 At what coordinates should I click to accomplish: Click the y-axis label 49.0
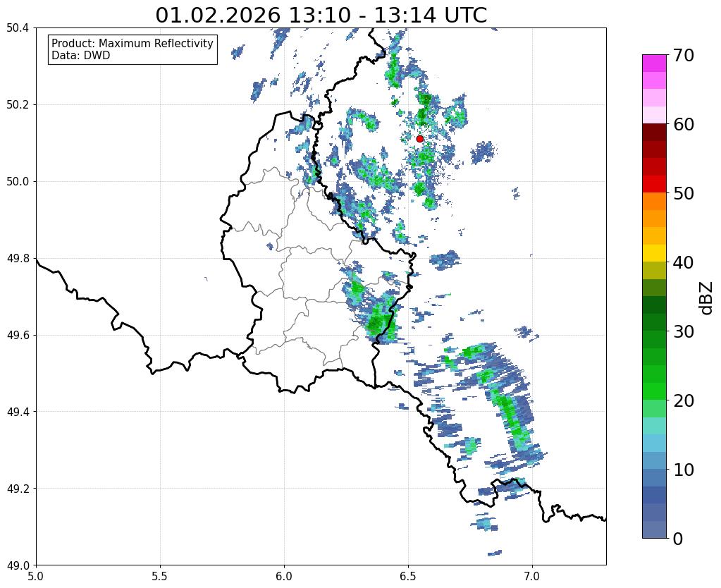click(x=18, y=565)
